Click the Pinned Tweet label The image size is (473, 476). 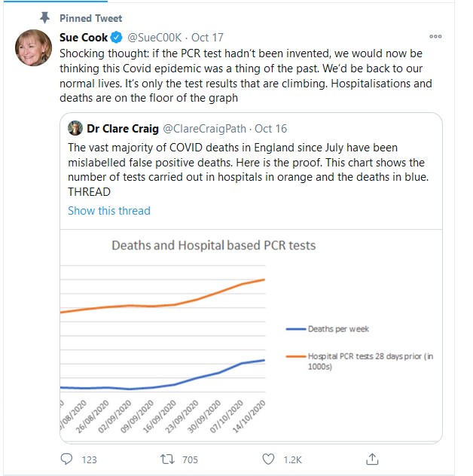pos(91,18)
